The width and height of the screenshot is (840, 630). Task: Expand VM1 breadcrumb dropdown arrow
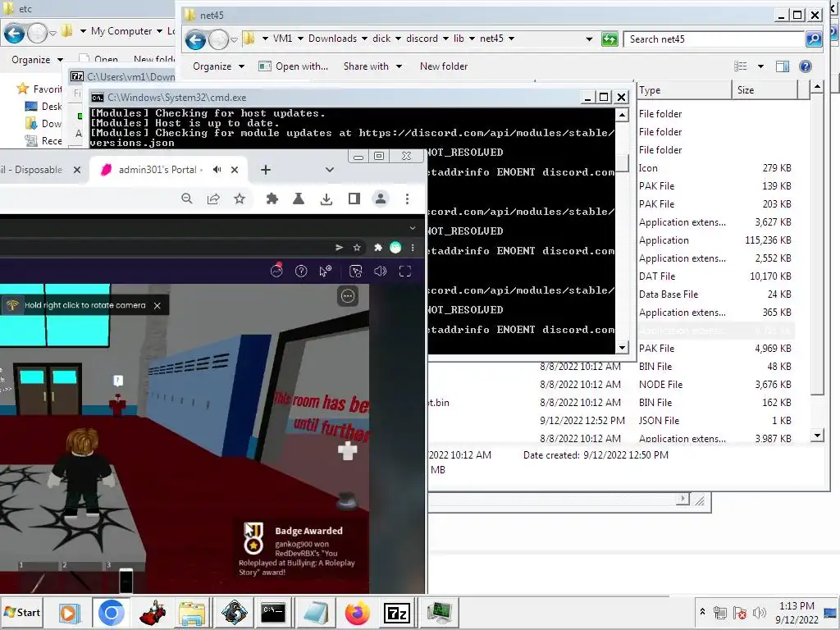pyautogui.click(x=300, y=39)
